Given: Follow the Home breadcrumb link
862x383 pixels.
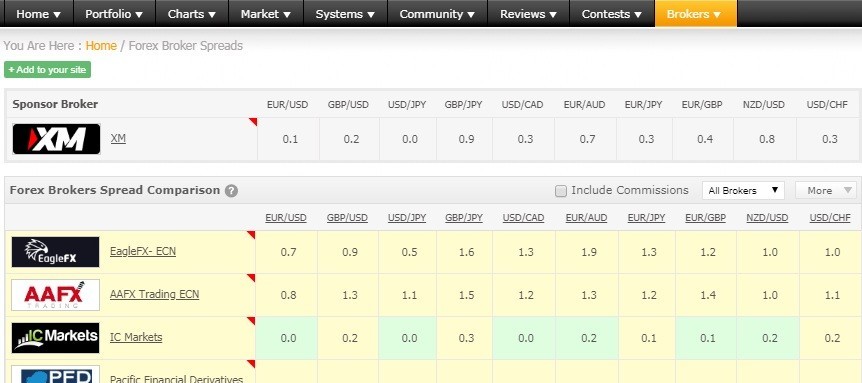Looking at the screenshot, I should tap(101, 46).
